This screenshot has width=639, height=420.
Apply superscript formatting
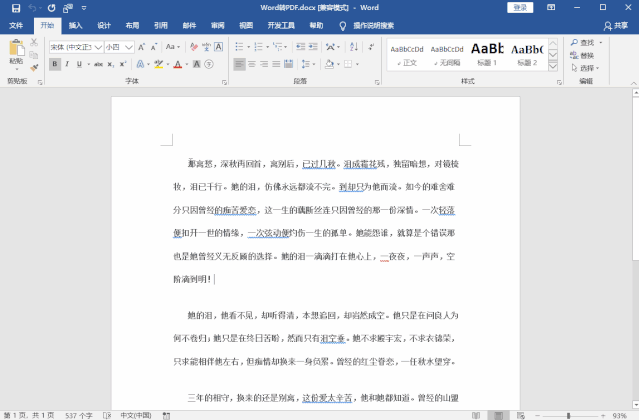click(x=123, y=64)
